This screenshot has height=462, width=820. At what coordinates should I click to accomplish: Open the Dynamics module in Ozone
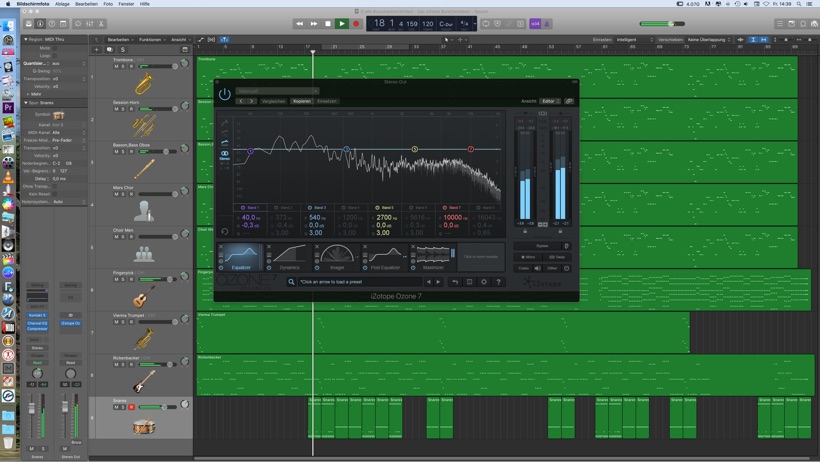[289, 257]
